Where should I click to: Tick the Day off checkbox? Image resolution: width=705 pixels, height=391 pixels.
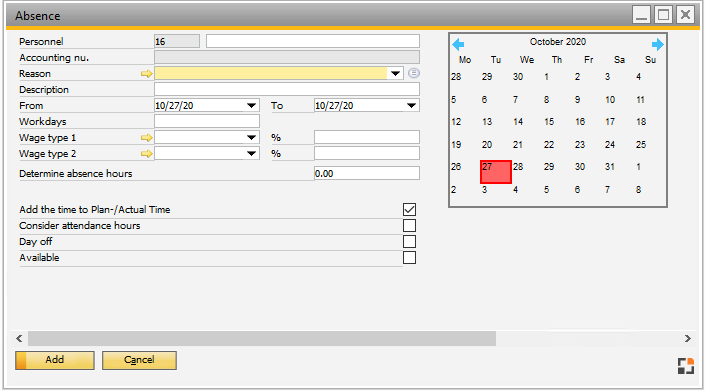(409, 242)
